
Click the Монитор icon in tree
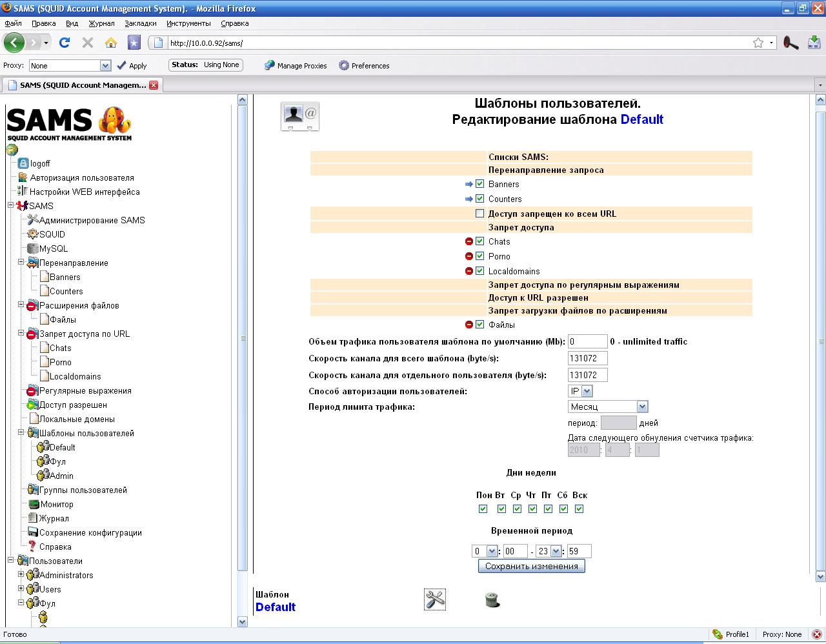(34, 504)
